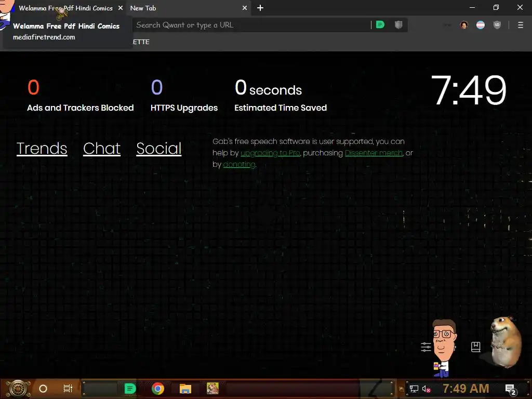Click the mediafiretrend.com tab tooltip text

pyautogui.click(x=44, y=37)
